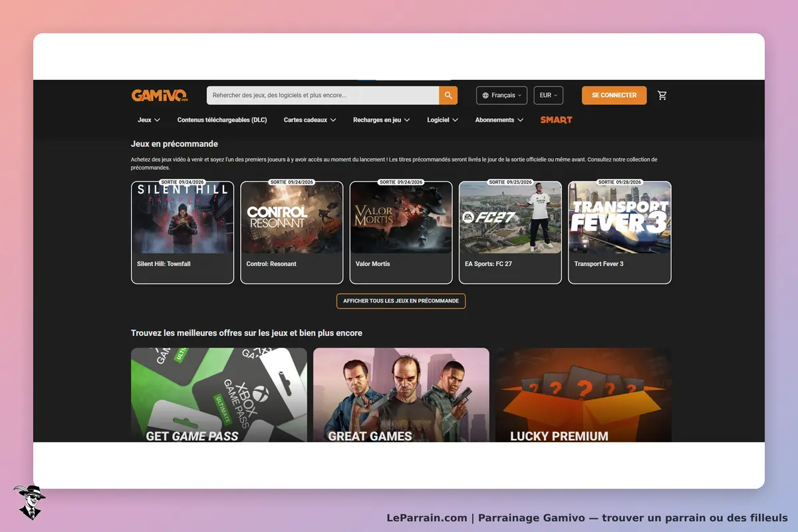798x532 pixels.
Task: Click the globe icon beside Français
Action: coord(485,95)
